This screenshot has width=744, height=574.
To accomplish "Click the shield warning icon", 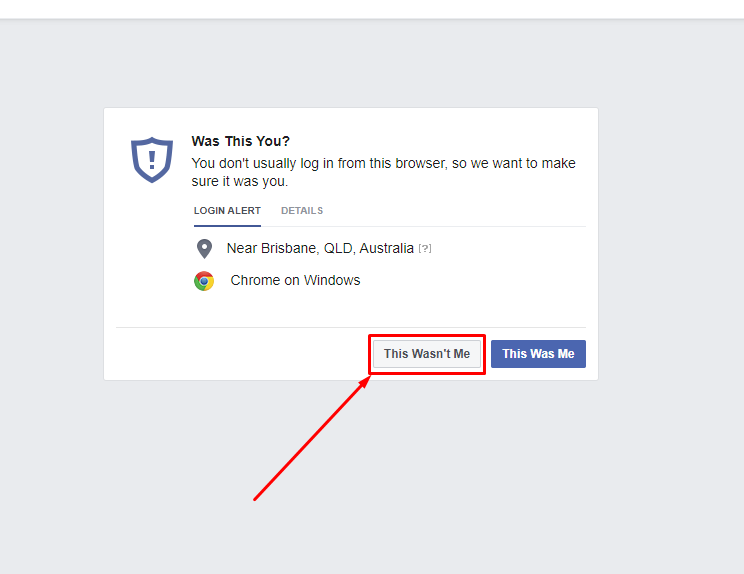I will coord(152,160).
